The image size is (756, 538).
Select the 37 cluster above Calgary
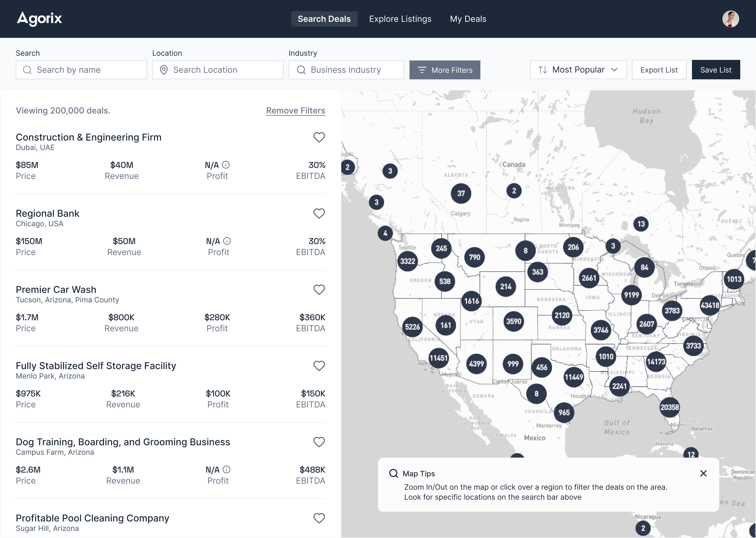click(x=461, y=194)
